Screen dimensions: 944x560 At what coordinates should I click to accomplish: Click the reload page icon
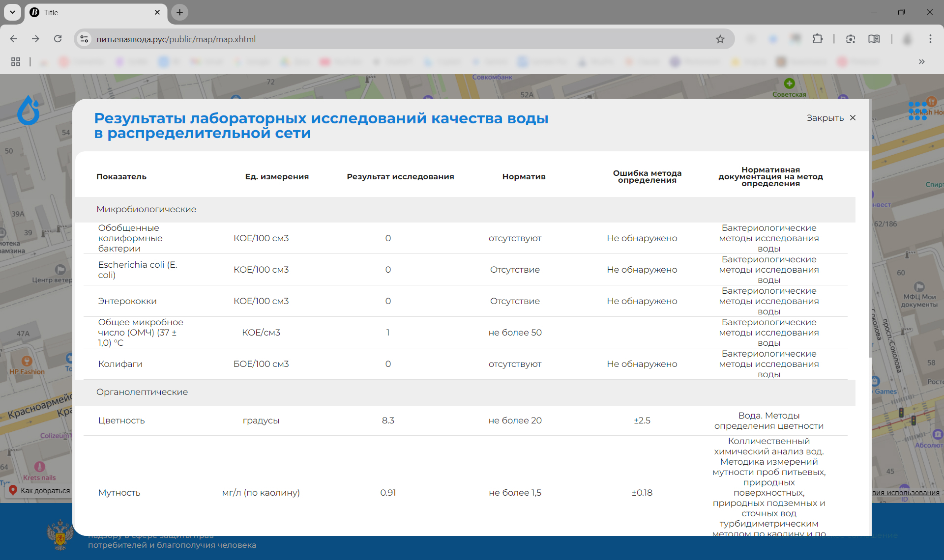tap(59, 39)
